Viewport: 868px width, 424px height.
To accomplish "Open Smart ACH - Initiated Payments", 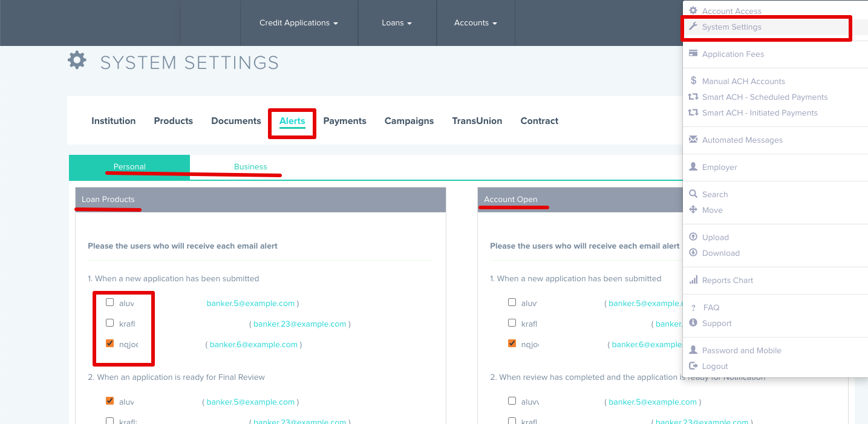I will (x=760, y=113).
